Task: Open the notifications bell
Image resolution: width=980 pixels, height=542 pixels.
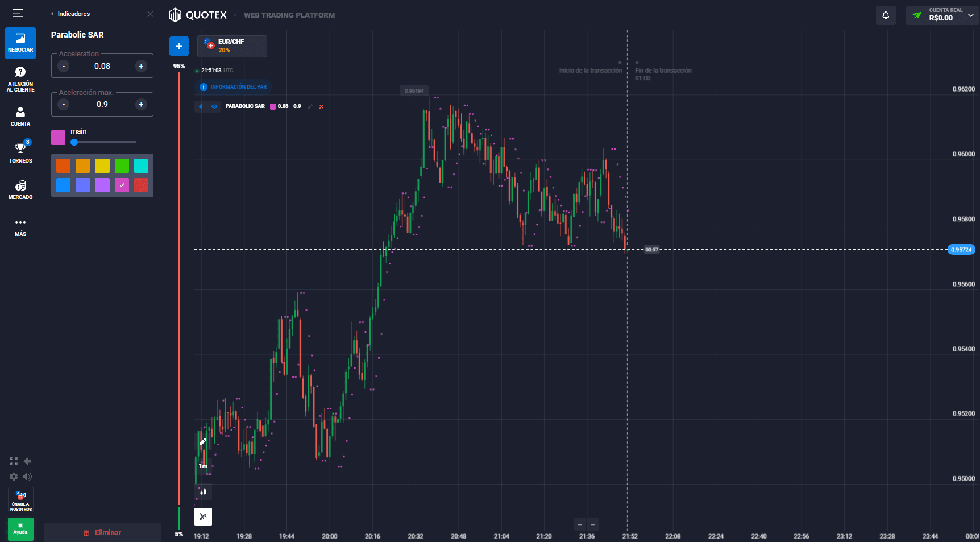Action: coord(886,15)
